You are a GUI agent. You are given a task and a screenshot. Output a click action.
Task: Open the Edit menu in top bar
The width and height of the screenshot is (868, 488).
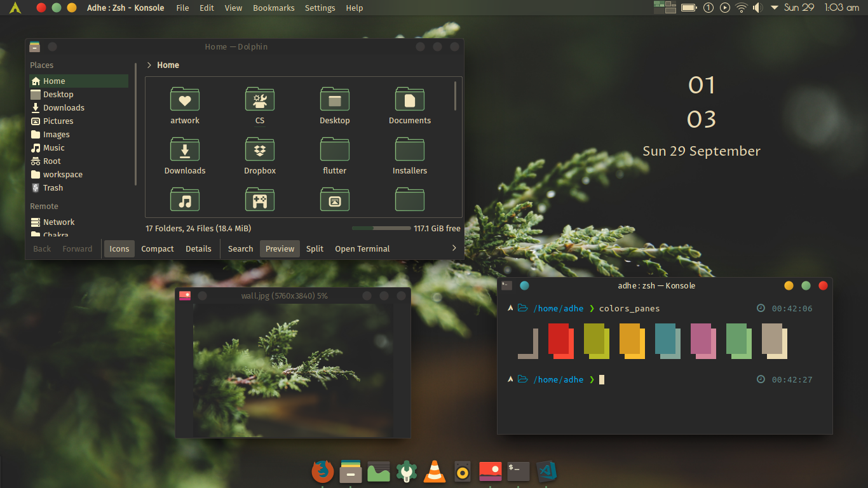pos(207,8)
